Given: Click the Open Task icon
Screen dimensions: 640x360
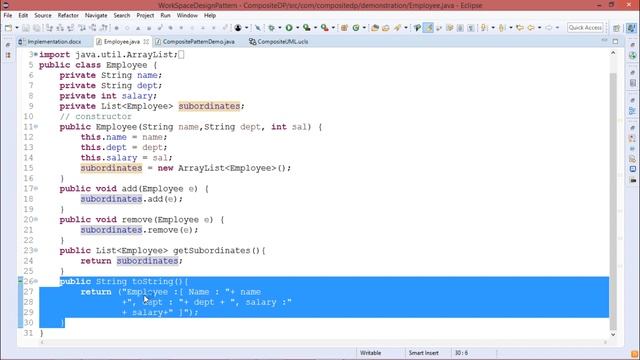Looking at the screenshot, I should pyautogui.click(x=386, y=28).
